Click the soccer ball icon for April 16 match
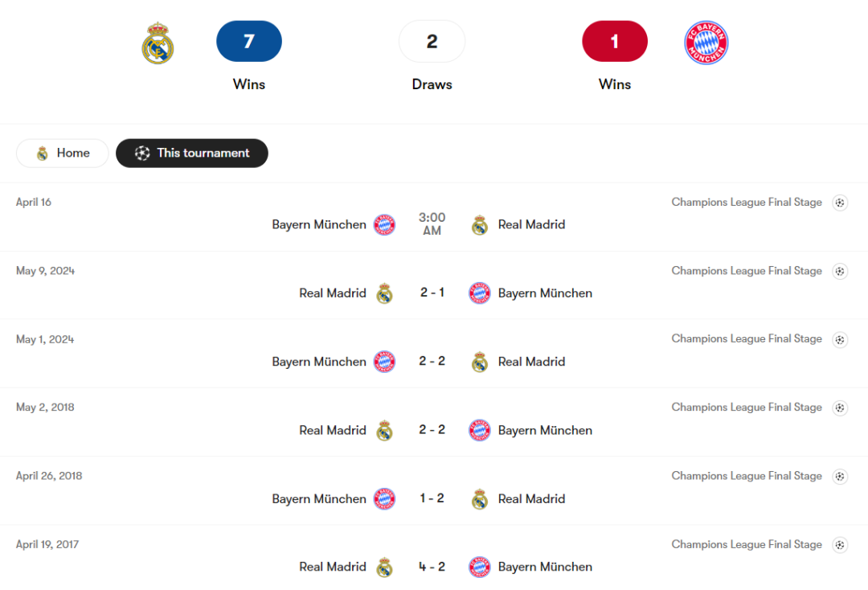This screenshot has width=868, height=590. 840,203
